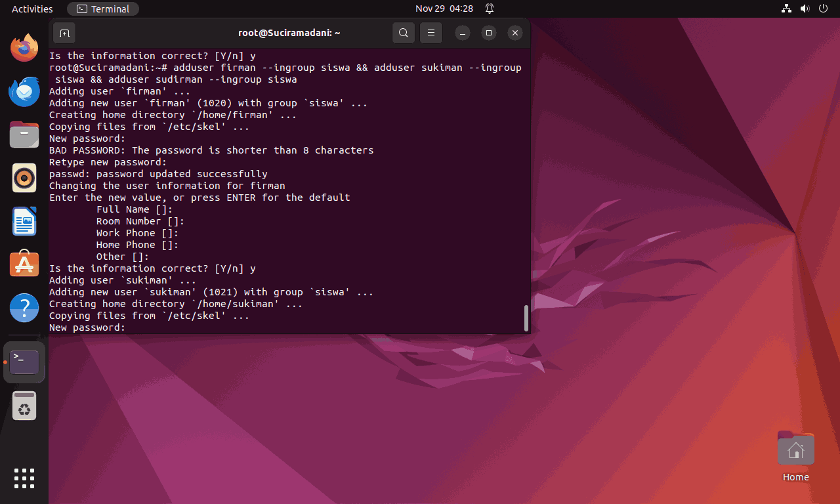840x504 pixels.
Task: Click the network status icon
Action: [787, 9]
